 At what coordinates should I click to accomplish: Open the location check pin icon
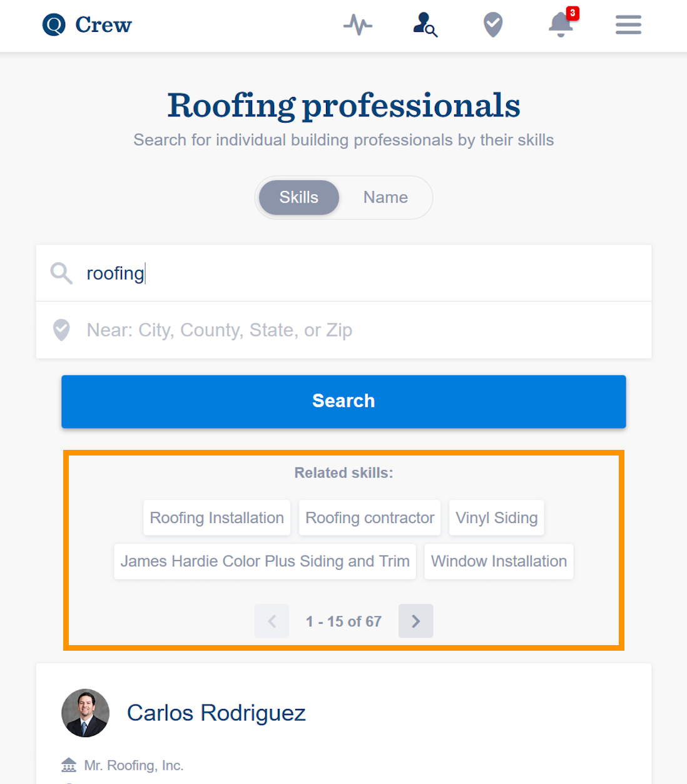(493, 25)
